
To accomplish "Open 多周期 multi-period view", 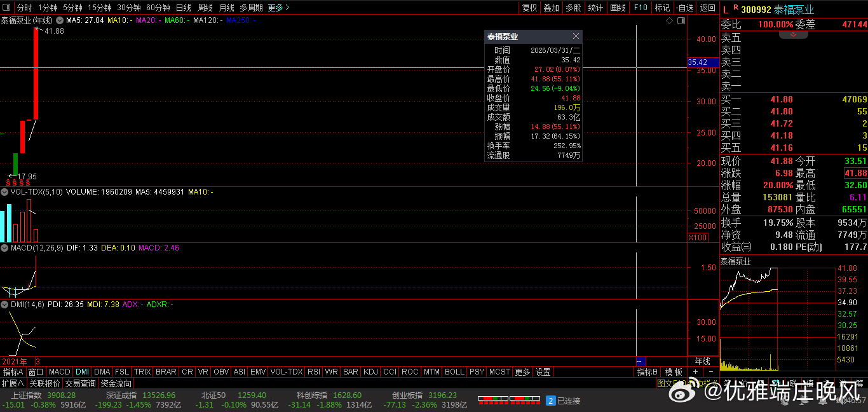I will coord(251,8).
